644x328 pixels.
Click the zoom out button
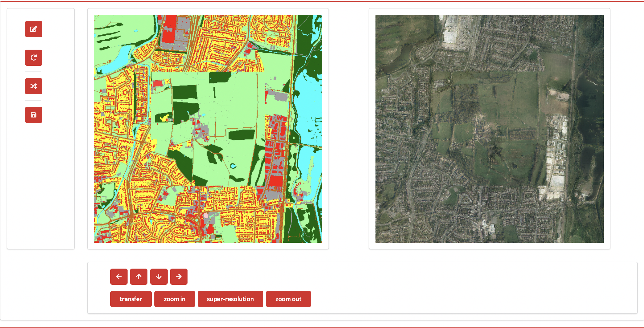coord(288,299)
